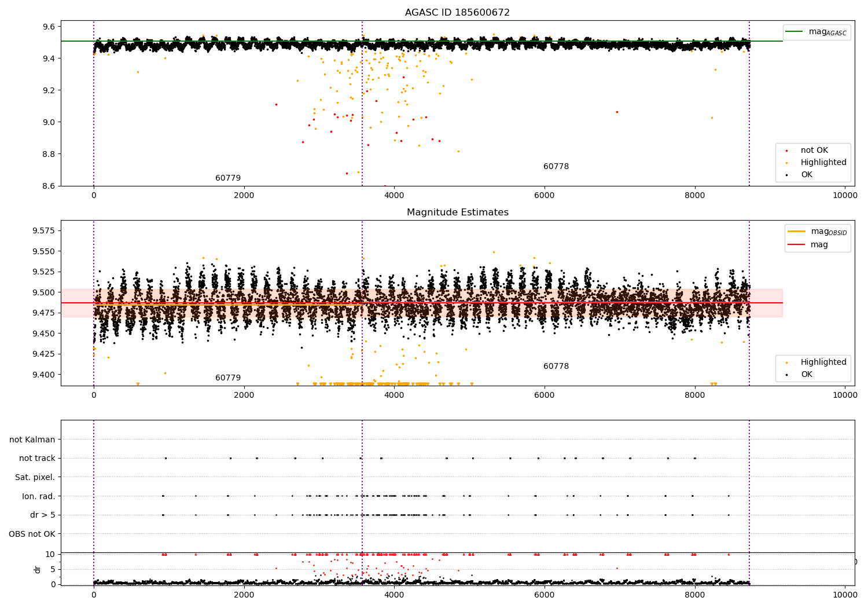Click the rotated 'dr' y-axis label
The image size is (868, 608).
point(38,569)
